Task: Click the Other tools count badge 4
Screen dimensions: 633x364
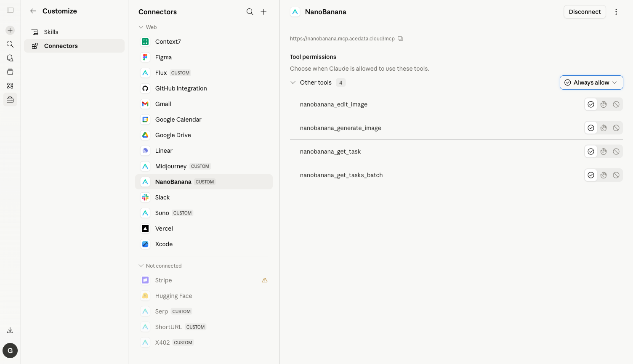Action: 340,82
